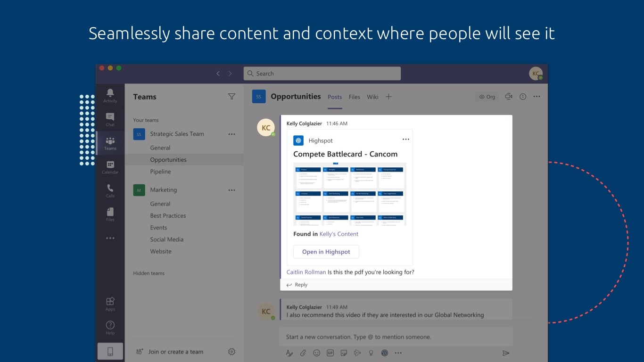
Task: Send the message with the send arrow
Action: tap(506, 353)
